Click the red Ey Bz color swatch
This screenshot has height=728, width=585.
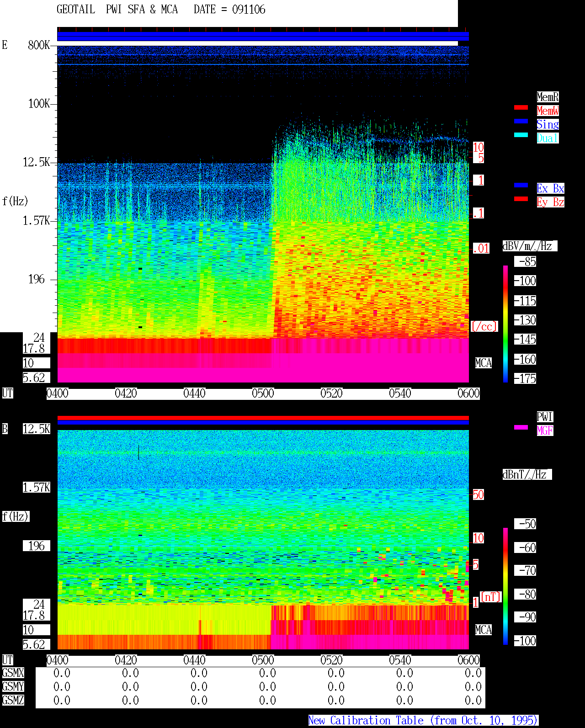coord(521,199)
